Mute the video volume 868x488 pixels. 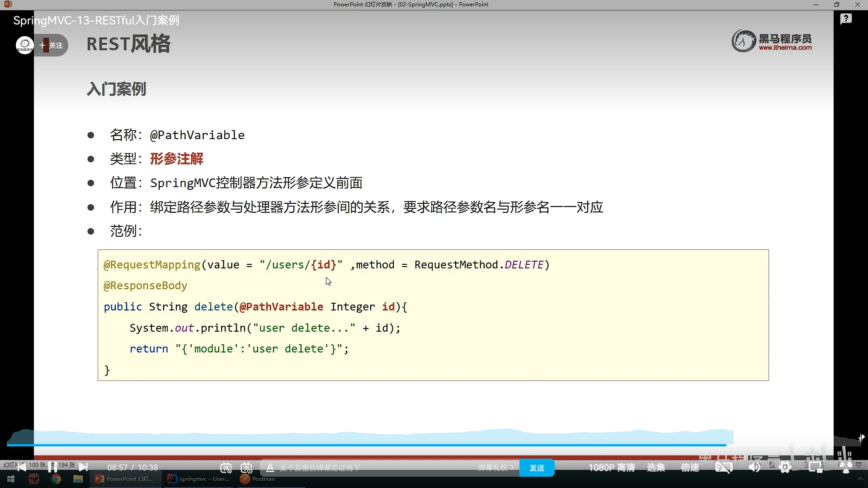[754, 468]
